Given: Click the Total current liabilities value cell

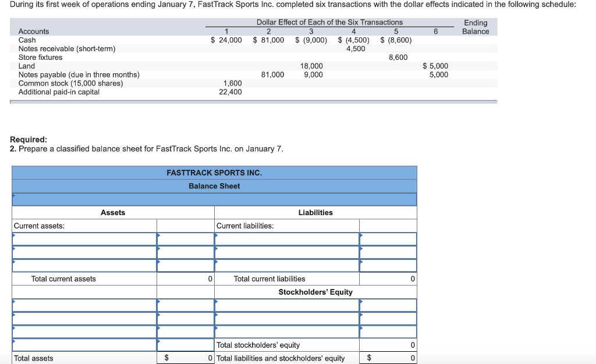Looking at the screenshot, I should [x=388, y=279].
